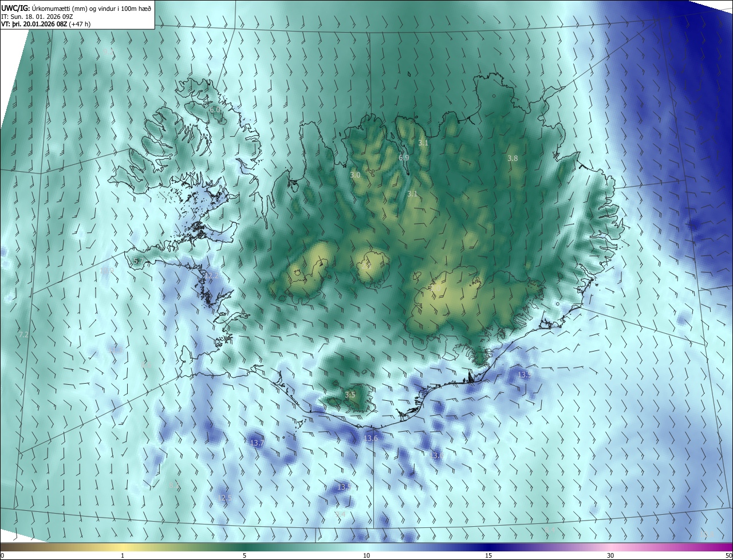Image resolution: width=733 pixels, height=560 pixels.
Task: Click the 7.2 value label at the western edge
Action: (23, 334)
